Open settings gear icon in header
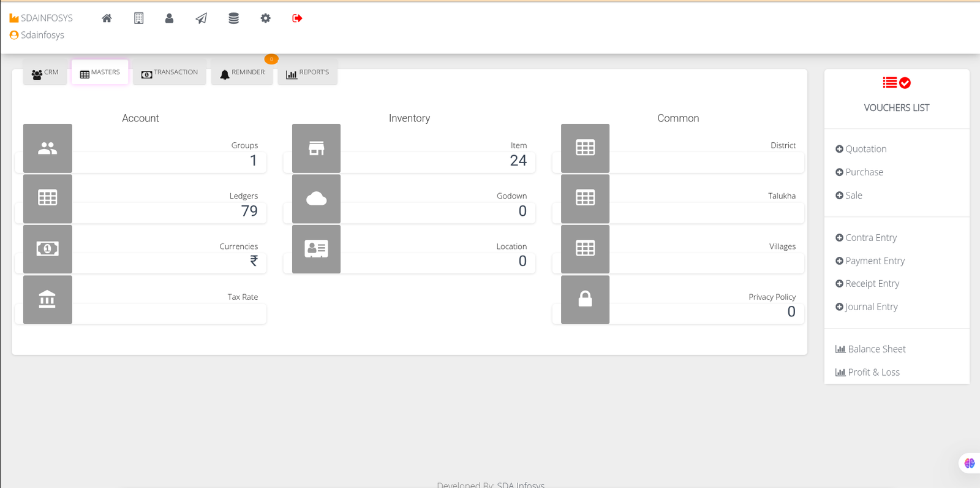The image size is (980, 488). click(265, 18)
